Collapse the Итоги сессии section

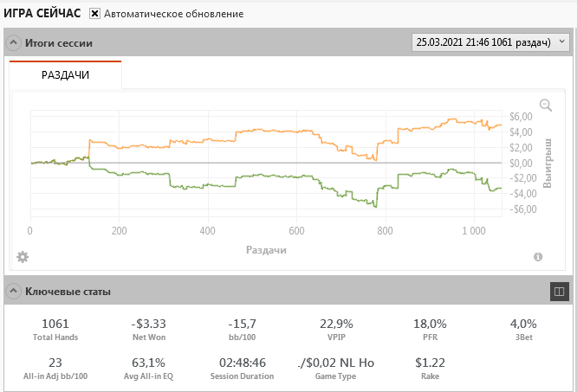14,42
